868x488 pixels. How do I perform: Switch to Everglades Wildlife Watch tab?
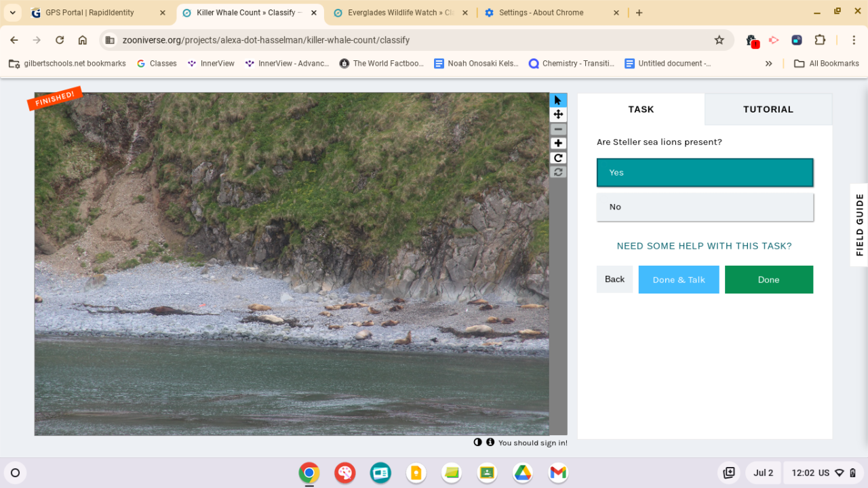(401, 13)
